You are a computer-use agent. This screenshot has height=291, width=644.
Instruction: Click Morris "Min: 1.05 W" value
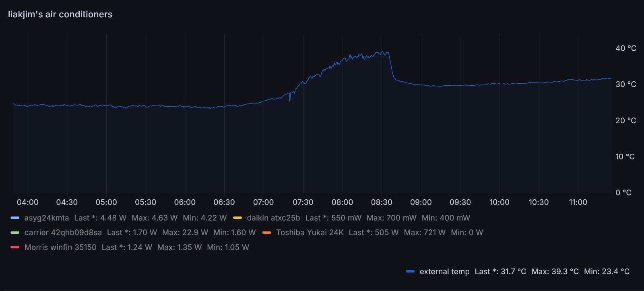(228, 247)
